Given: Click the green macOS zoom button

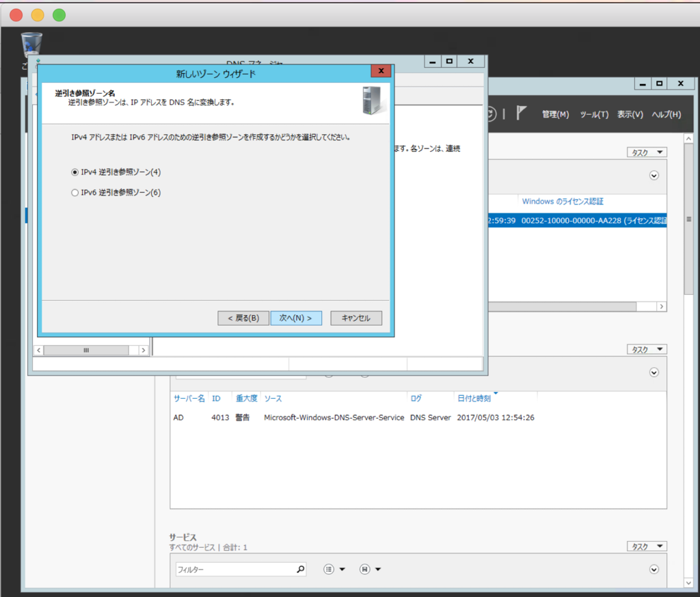Looking at the screenshot, I should click(59, 15).
